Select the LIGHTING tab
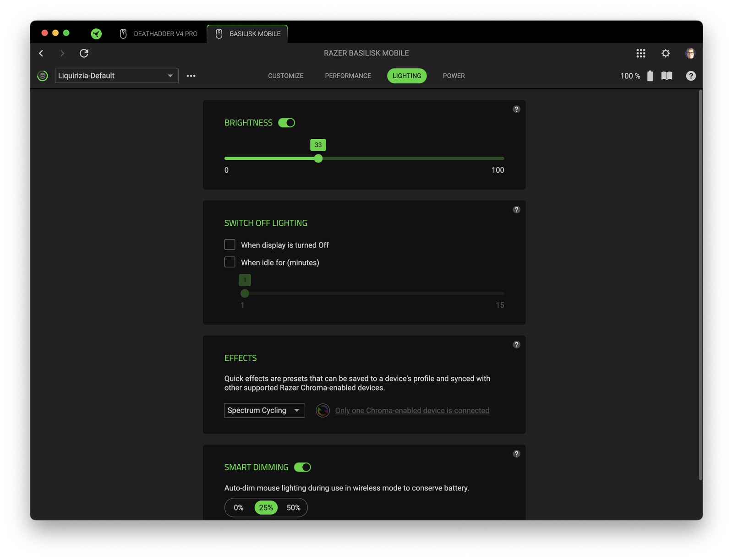 point(407,76)
